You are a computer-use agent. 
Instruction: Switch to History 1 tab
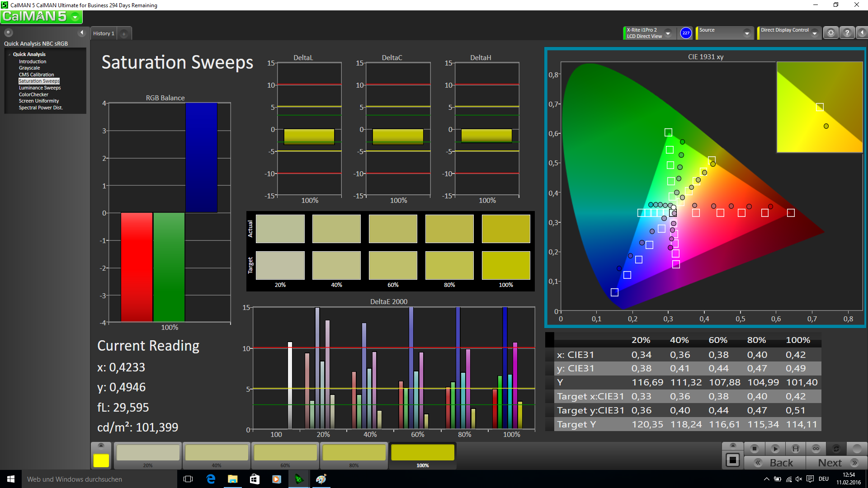[104, 33]
